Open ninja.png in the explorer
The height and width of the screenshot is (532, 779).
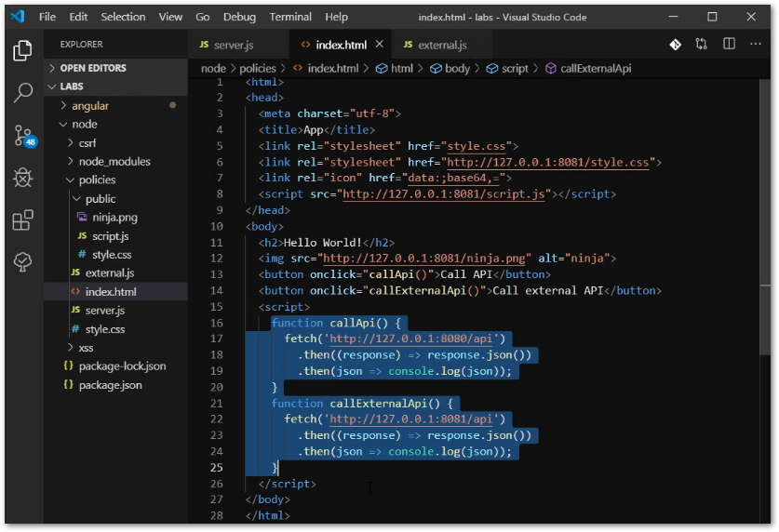(x=115, y=218)
